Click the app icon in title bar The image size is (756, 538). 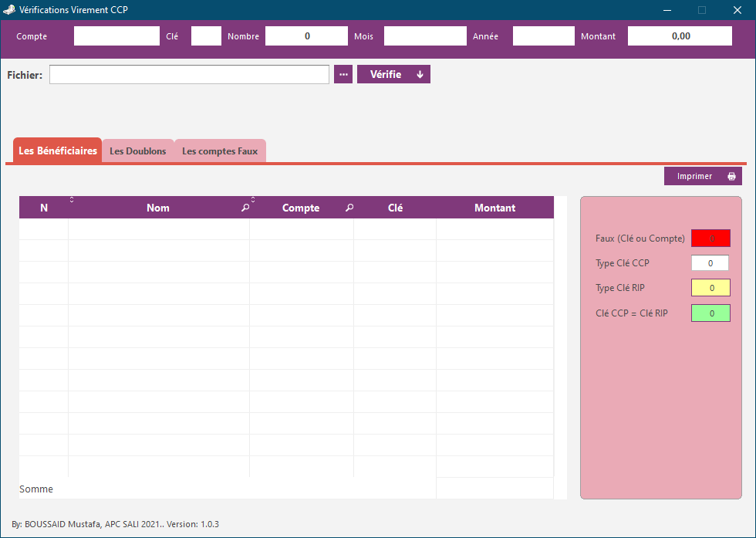point(9,10)
